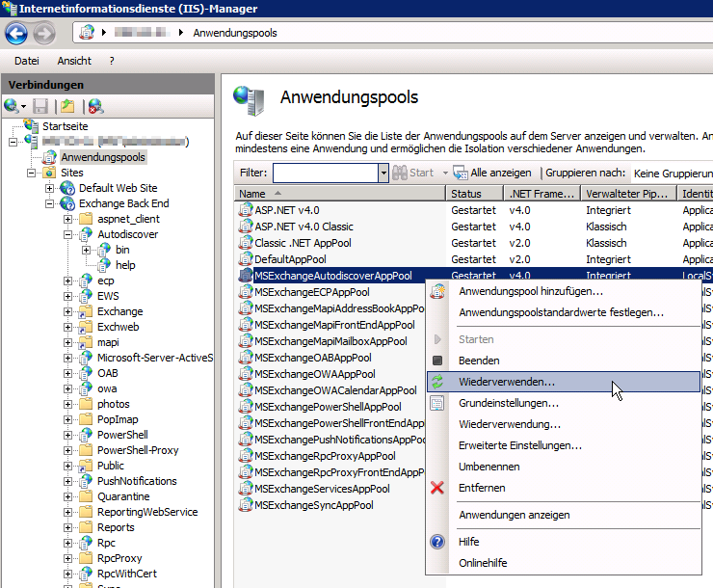Click the DefaultAppPool icon

pos(246,258)
